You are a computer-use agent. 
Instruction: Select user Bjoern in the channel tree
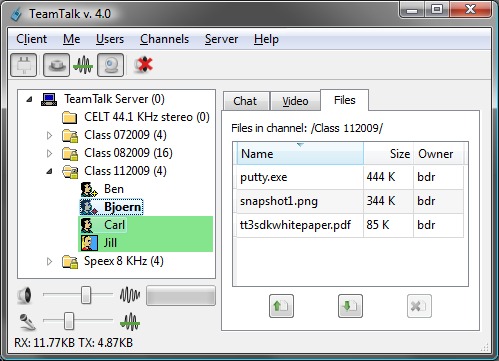tap(122, 207)
